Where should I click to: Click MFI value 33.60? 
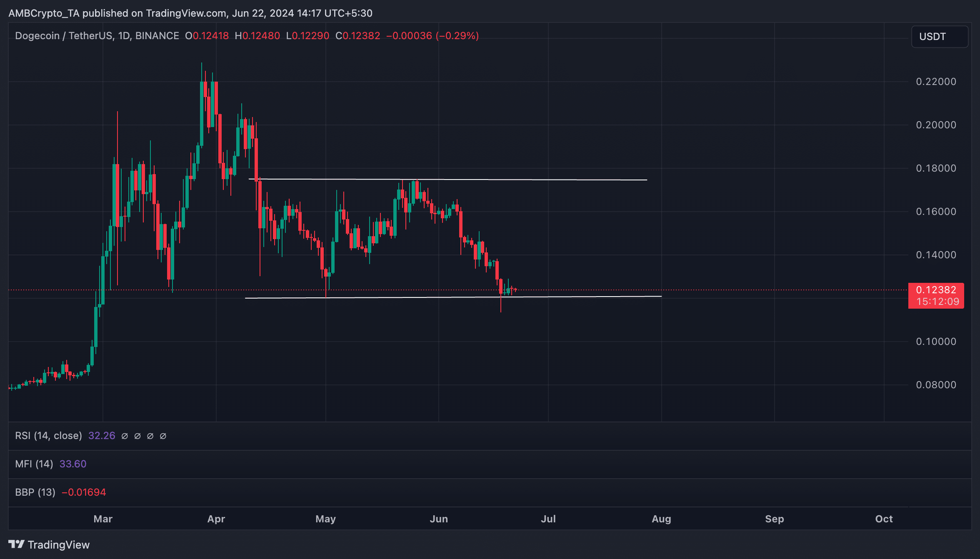[x=73, y=464]
